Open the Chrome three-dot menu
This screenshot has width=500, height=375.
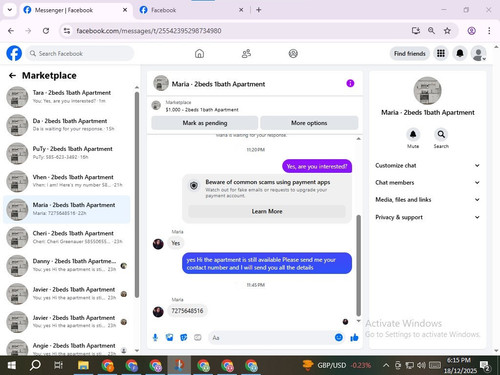tap(489, 31)
